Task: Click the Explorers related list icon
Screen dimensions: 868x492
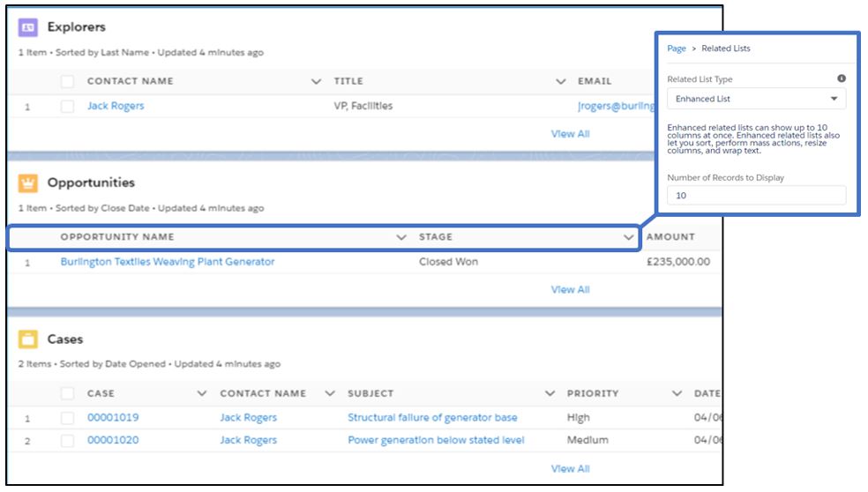Action: (x=27, y=27)
